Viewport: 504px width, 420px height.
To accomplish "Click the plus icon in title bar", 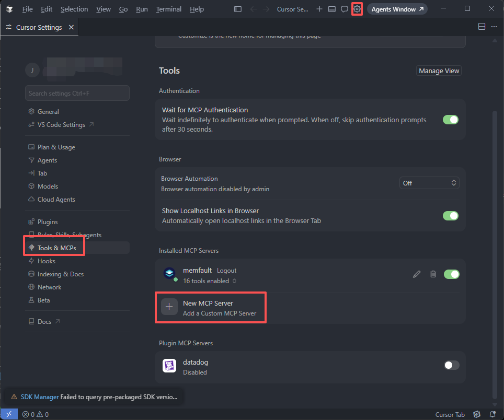I will pos(319,9).
